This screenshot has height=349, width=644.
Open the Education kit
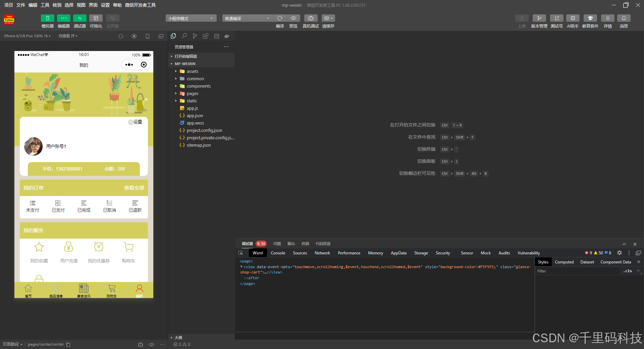[x=590, y=18]
